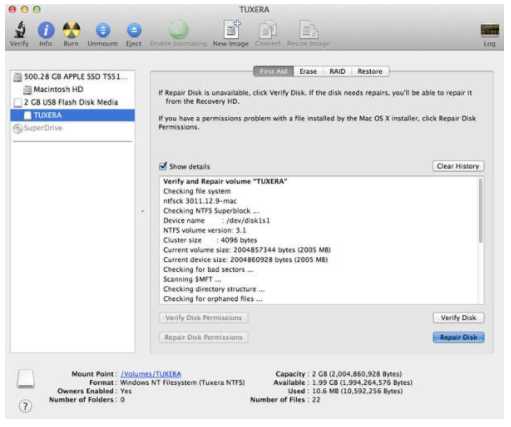This screenshot has width=511, height=427.
Task: Open the Info toolbar icon
Action: pos(46,33)
